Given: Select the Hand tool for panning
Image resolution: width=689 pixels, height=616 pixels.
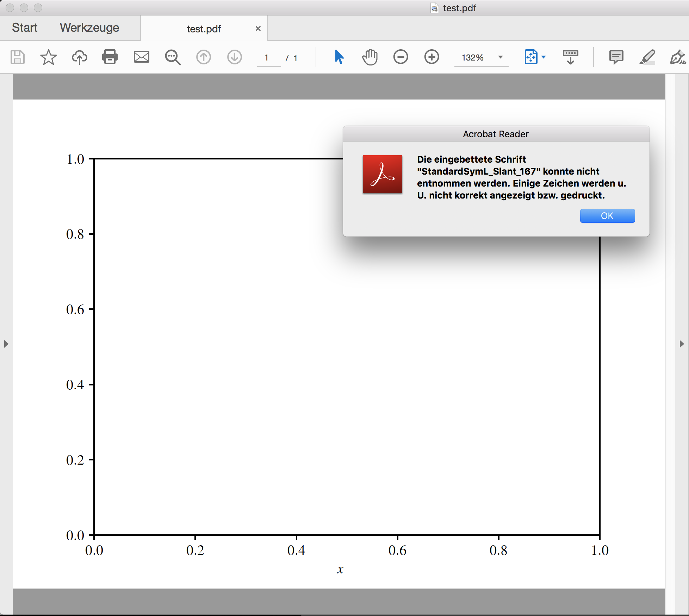Looking at the screenshot, I should pyautogui.click(x=370, y=57).
